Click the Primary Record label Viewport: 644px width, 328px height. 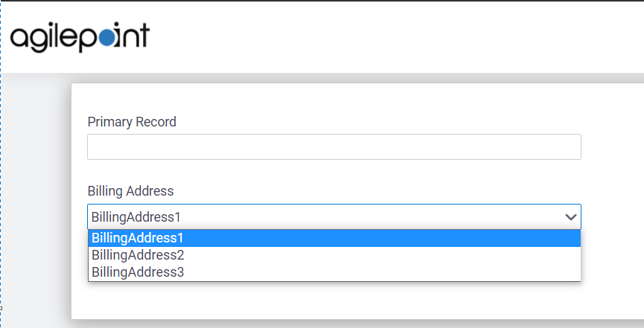tap(132, 122)
